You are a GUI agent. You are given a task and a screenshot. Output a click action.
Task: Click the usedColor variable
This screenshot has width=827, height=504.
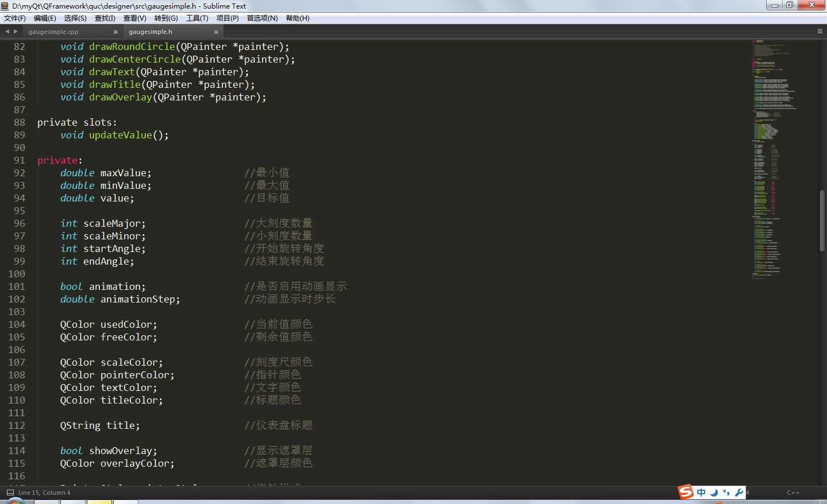[x=126, y=324]
